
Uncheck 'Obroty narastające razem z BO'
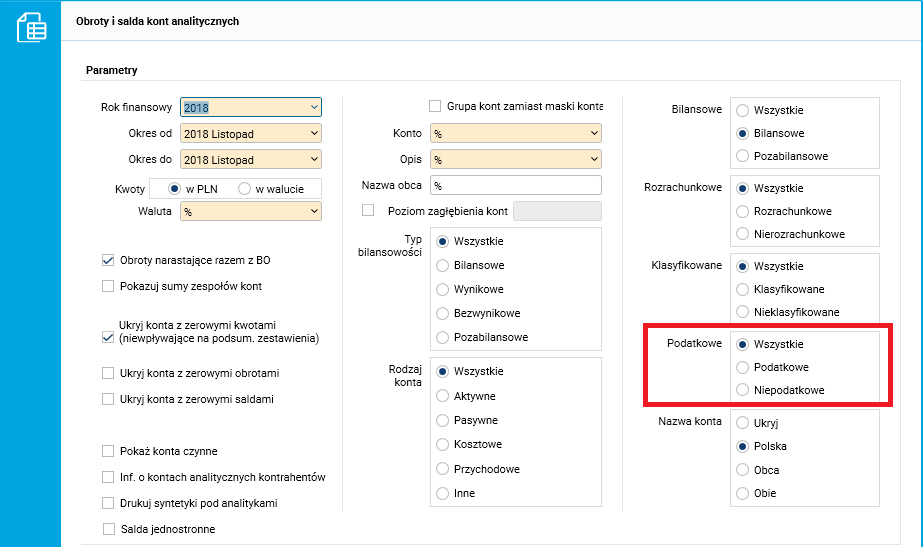tap(108, 260)
